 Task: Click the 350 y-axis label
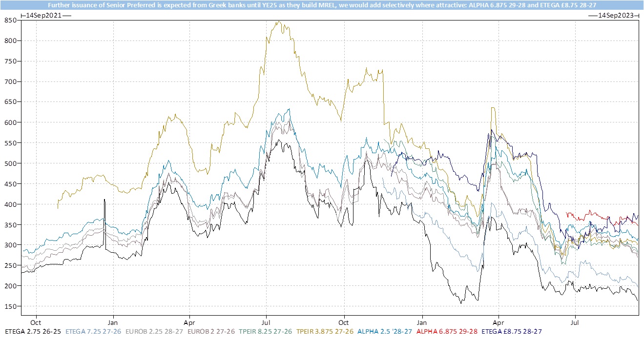pyautogui.click(x=11, y=224)
